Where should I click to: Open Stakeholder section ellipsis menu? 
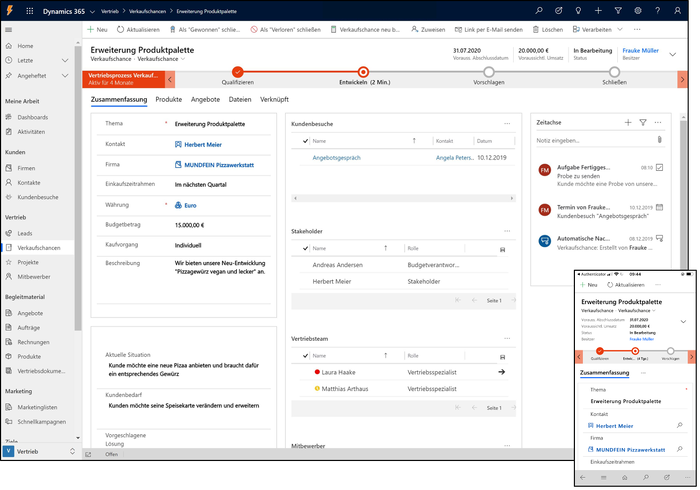[x=507, y=231]
